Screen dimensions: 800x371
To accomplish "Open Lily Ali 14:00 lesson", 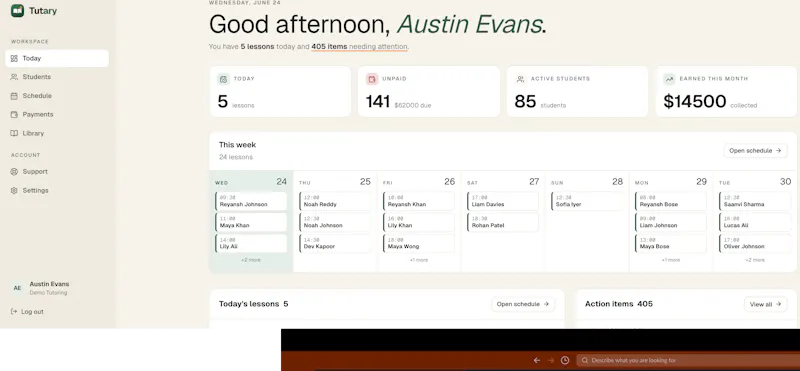I will [251, 243].
